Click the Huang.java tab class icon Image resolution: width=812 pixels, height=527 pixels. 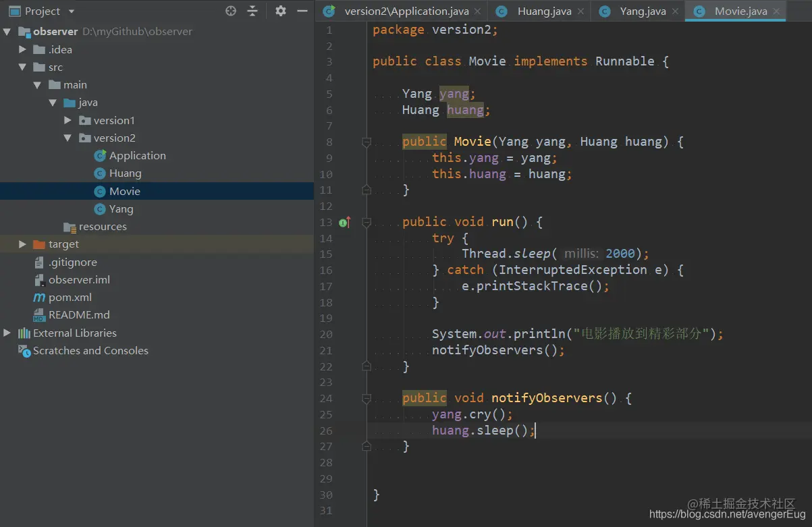(x=502, y=11)
